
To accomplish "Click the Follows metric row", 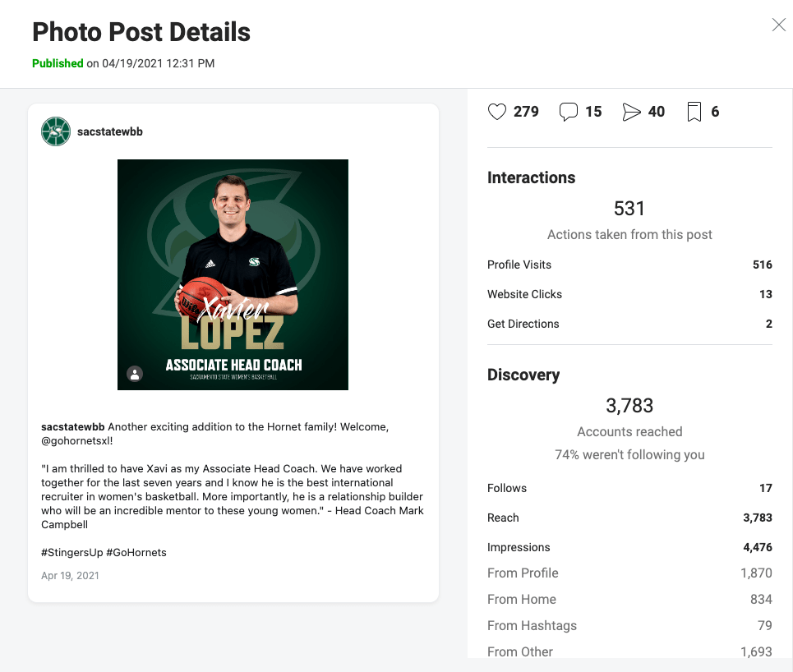I will point(629,488).
